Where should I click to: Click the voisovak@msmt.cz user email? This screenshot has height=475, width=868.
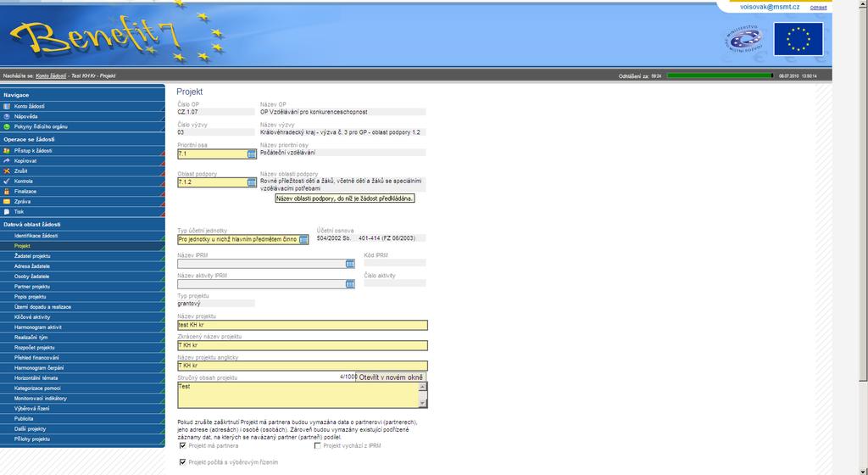(x=770, y=7)
